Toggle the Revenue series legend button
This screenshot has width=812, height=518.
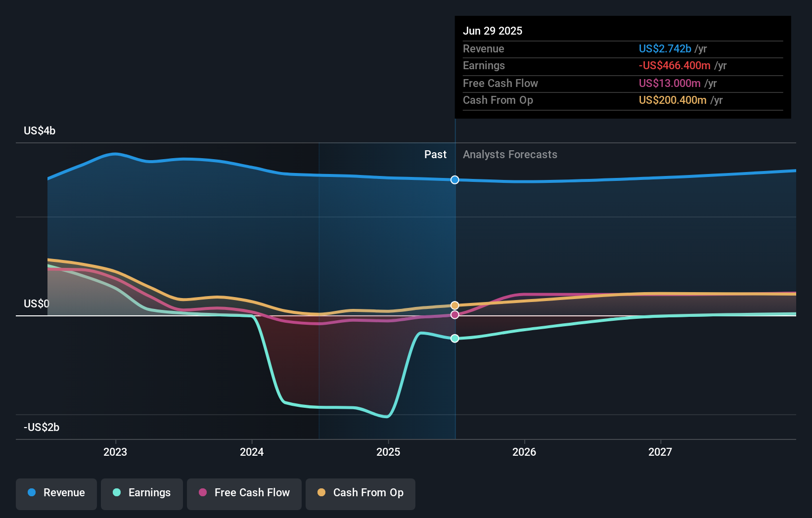click(56, 494)
